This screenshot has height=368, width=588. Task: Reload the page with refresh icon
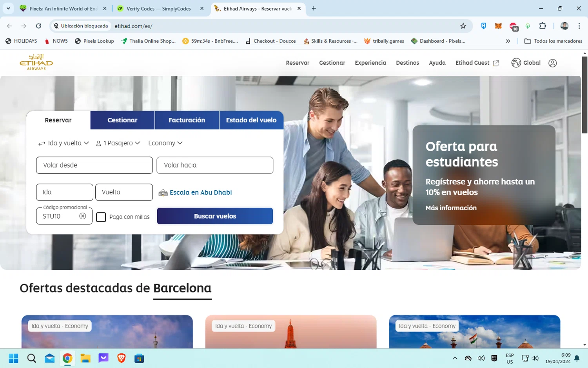tap(38, 26)
